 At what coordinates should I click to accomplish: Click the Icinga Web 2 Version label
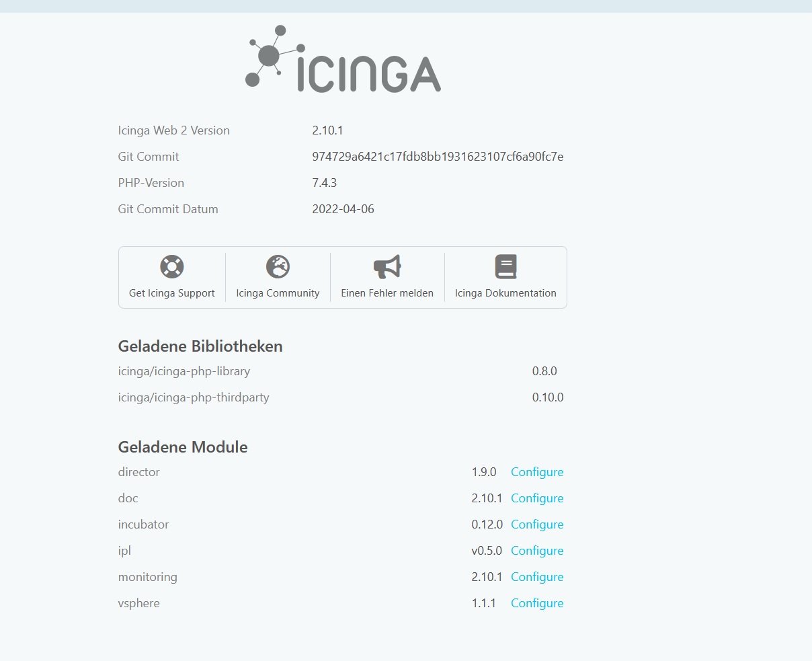click(x=174, y=130)
